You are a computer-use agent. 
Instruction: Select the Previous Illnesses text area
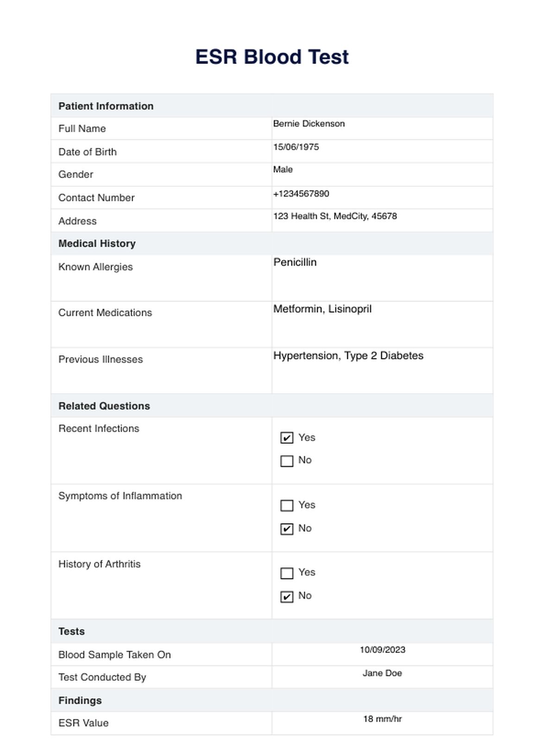coord(382,370)
